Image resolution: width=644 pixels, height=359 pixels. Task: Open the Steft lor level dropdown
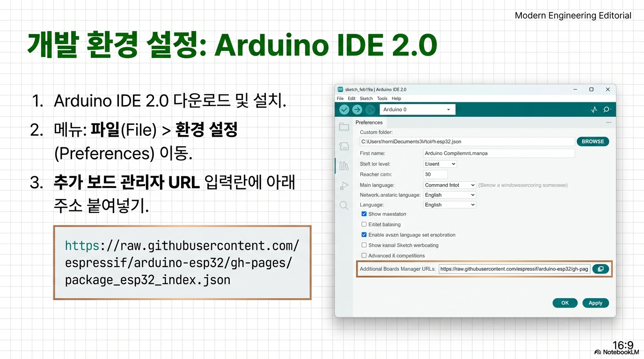point(439,164)
